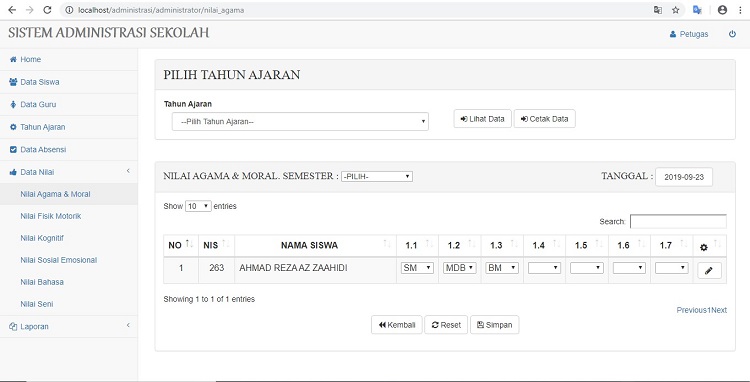Open Petugas user menu
Screen dimensions: 750x382
click(x=689, y=34)
